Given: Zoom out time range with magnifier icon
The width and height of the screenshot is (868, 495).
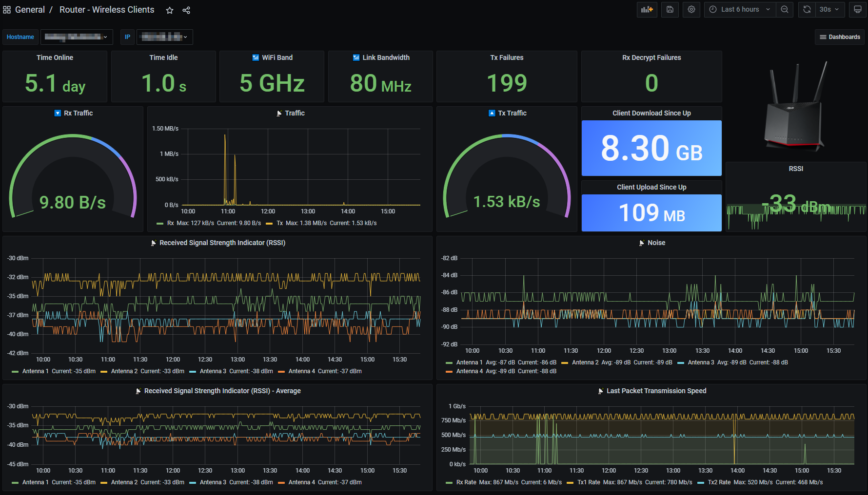Looking at the screenshot, I should pos(785,10).
